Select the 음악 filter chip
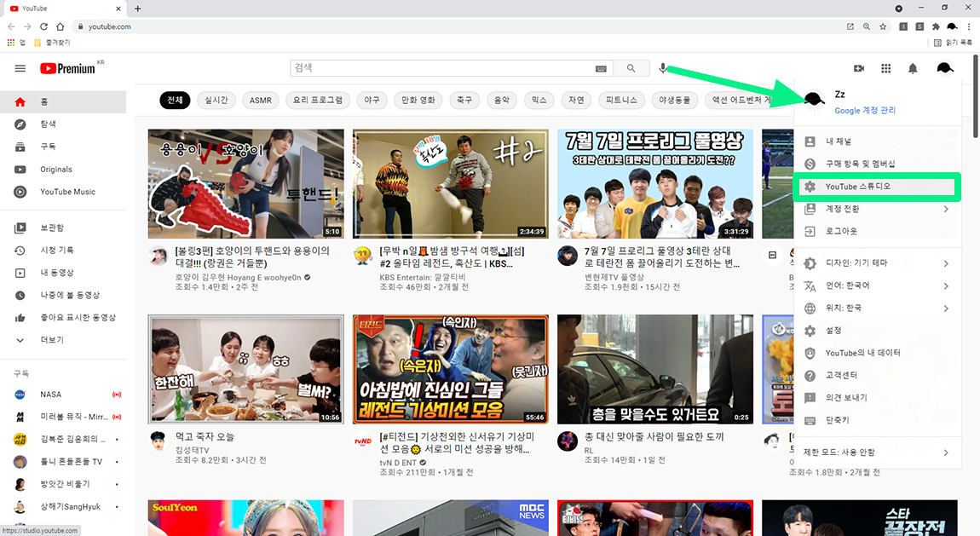The width and height of the screenshot is (980, 536). [x=502, y=100]
